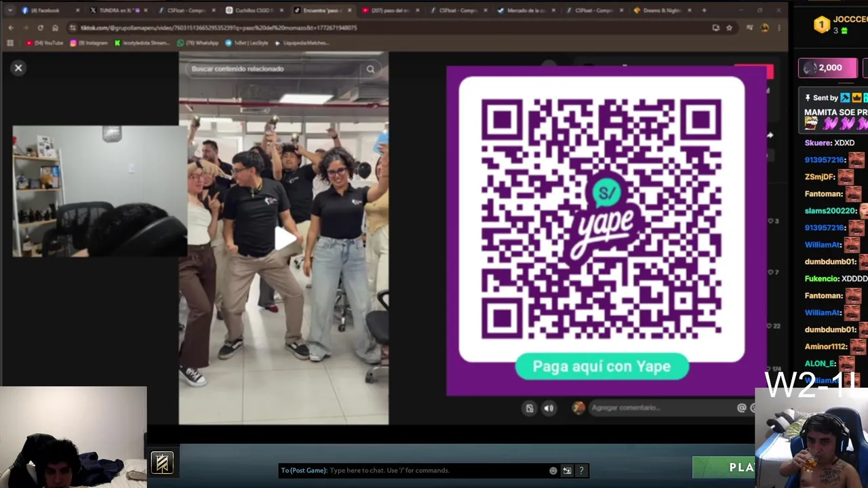
Task: Open the emoticon picker in Dota chat
Action: point(553,470)
